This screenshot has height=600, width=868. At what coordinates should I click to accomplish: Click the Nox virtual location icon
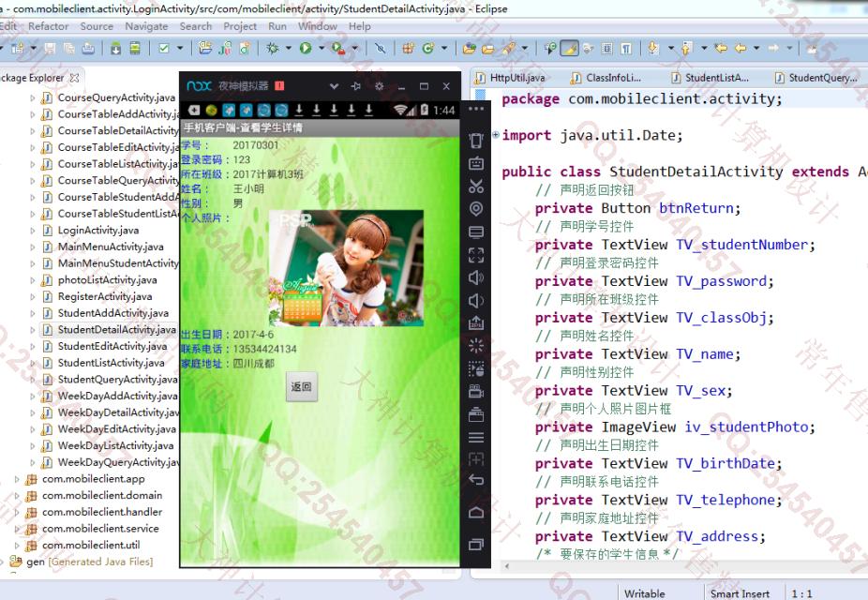(x=476, y=209)
